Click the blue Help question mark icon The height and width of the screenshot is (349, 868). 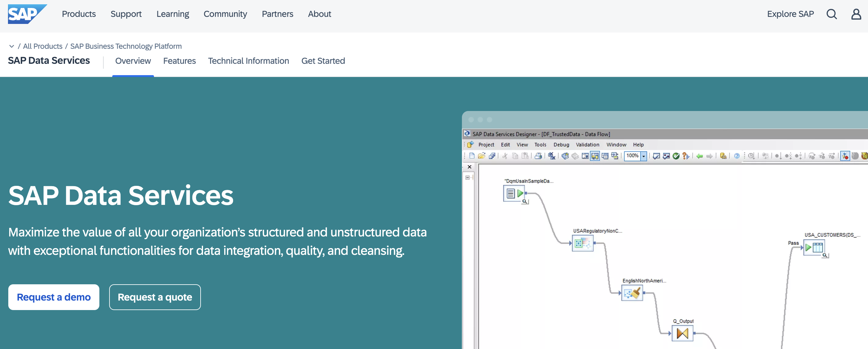pos(737,156)
